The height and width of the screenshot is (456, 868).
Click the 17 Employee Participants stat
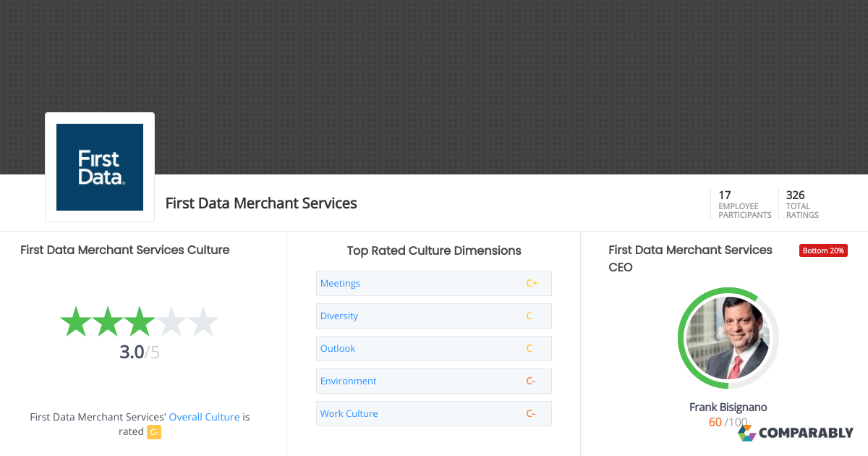[745, 204]
